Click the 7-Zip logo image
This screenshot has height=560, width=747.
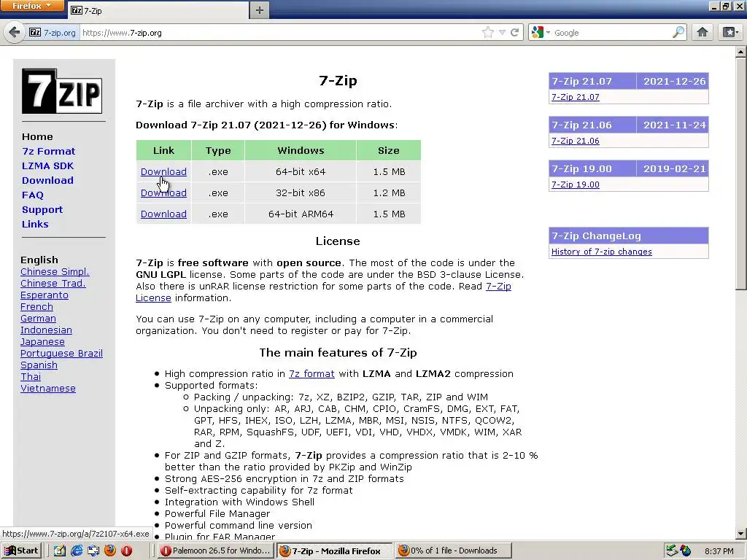coord(62,91)
